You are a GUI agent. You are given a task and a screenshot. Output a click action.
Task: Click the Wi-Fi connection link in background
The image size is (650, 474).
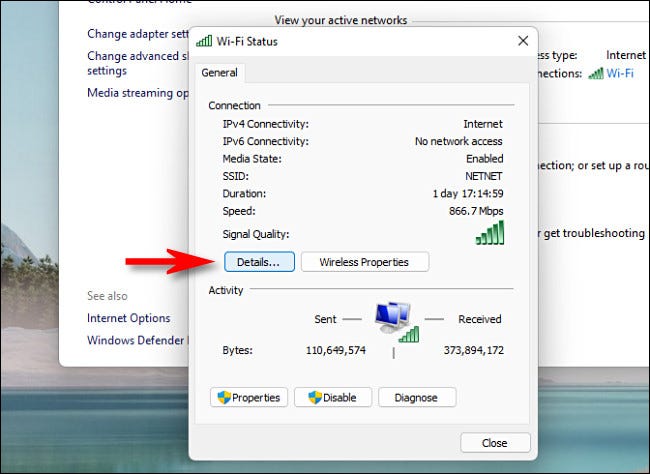tap(620, 73)
